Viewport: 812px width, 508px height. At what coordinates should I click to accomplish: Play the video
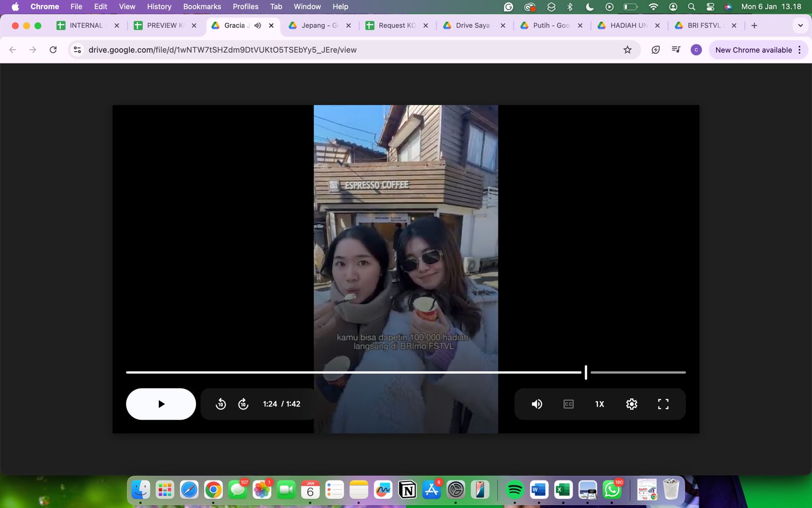click(x=161, y=404)
